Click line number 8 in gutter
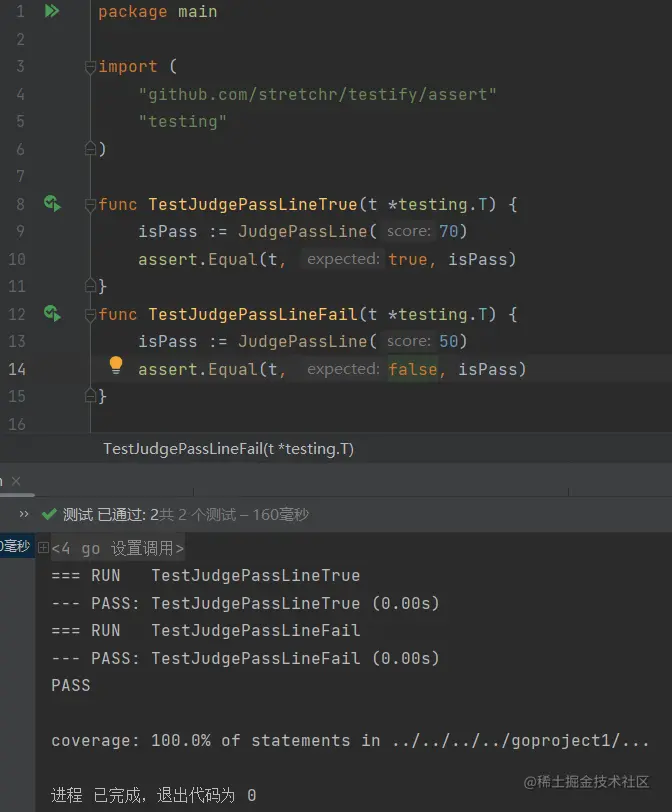 coord(20,204)
